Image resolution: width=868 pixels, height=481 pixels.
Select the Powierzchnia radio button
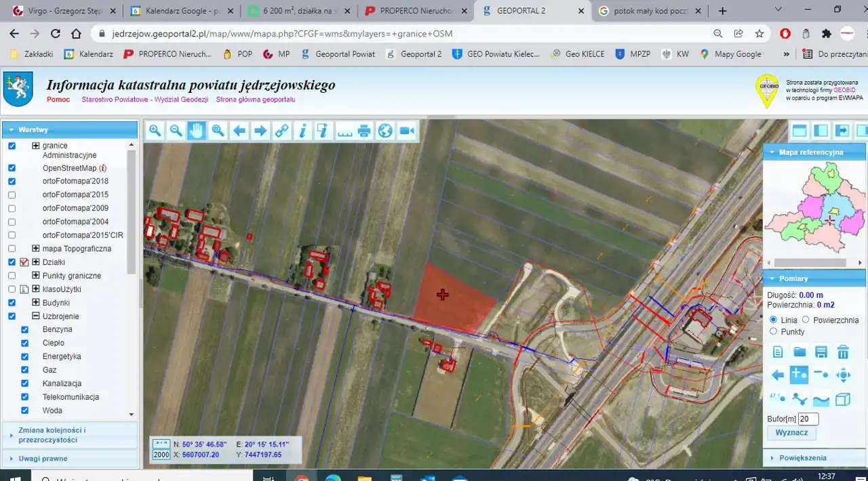[806, 320]
